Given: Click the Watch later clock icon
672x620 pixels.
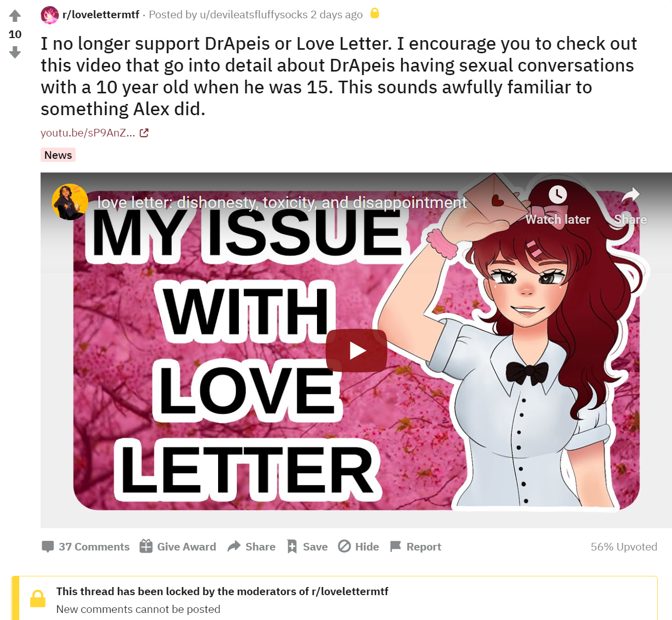Looking at the screenshot, I should point(557,194).
